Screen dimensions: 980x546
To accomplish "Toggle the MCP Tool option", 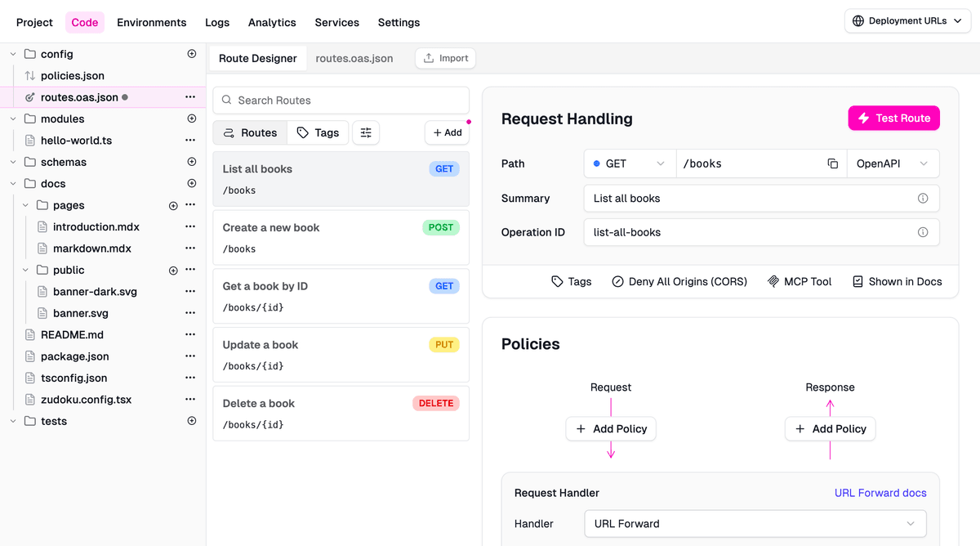I will coord(799,281).
